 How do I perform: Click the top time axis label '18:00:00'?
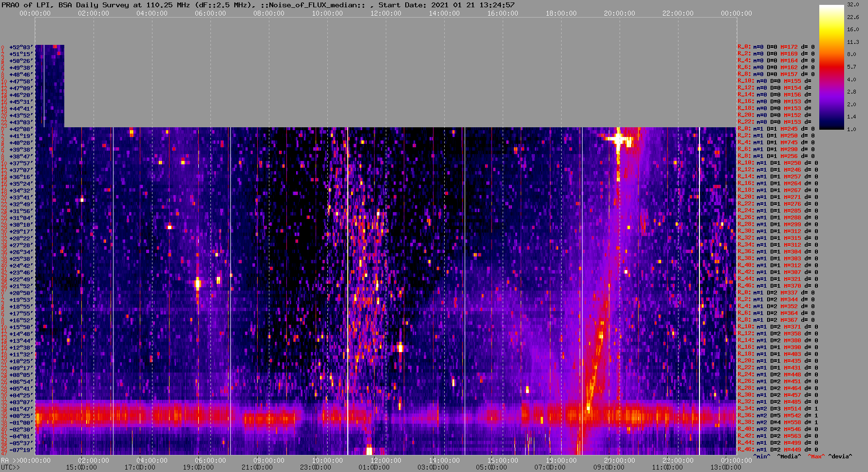(561, 13)
